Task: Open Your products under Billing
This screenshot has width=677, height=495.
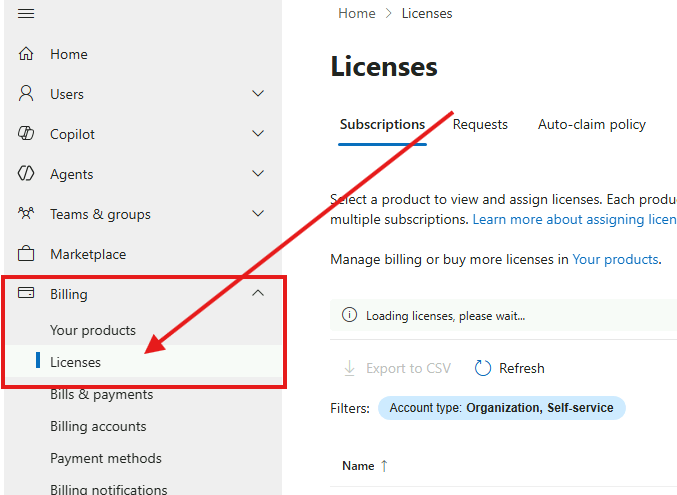Action: [x=93, y=330]
